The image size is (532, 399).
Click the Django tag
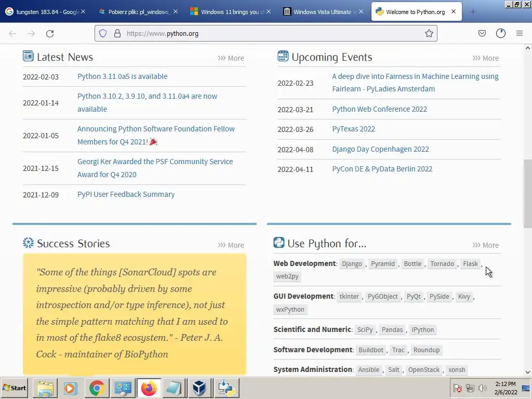pyautogui.click(x=352, y=263)
